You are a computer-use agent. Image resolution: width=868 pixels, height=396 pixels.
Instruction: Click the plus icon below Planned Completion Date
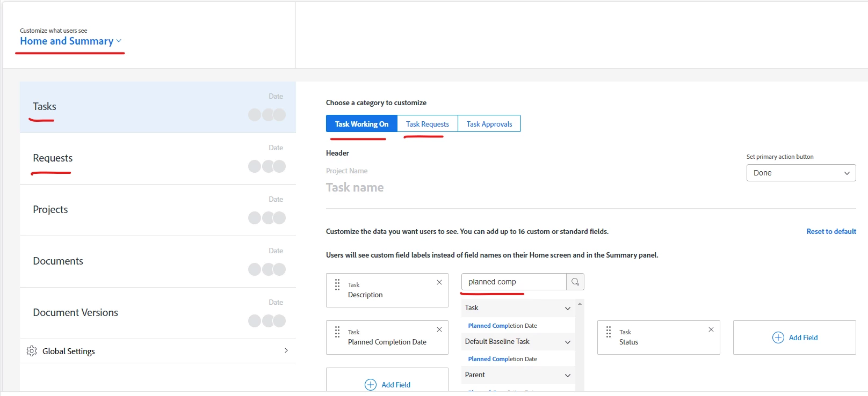click(x=371, y=385)
